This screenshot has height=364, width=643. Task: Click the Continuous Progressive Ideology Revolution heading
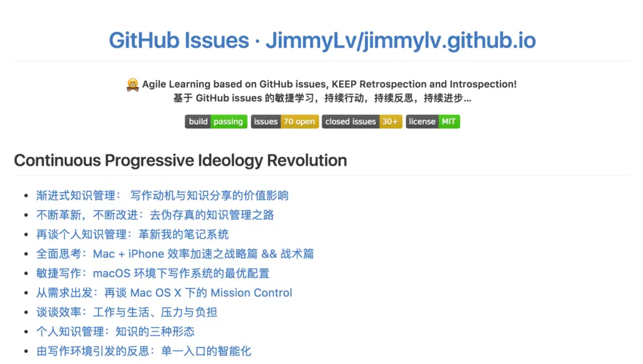tap(180, 160)
